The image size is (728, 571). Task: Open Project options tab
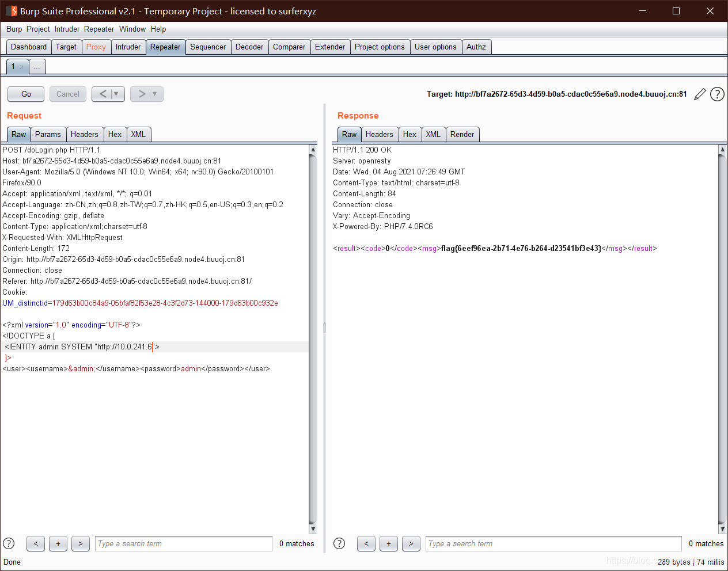click(380, 47)
